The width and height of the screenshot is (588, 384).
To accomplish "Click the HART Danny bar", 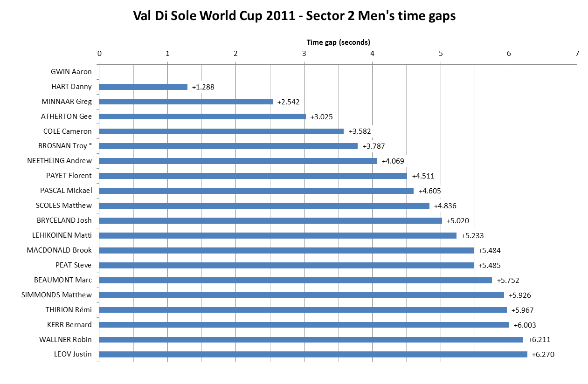I will (143, 87).
